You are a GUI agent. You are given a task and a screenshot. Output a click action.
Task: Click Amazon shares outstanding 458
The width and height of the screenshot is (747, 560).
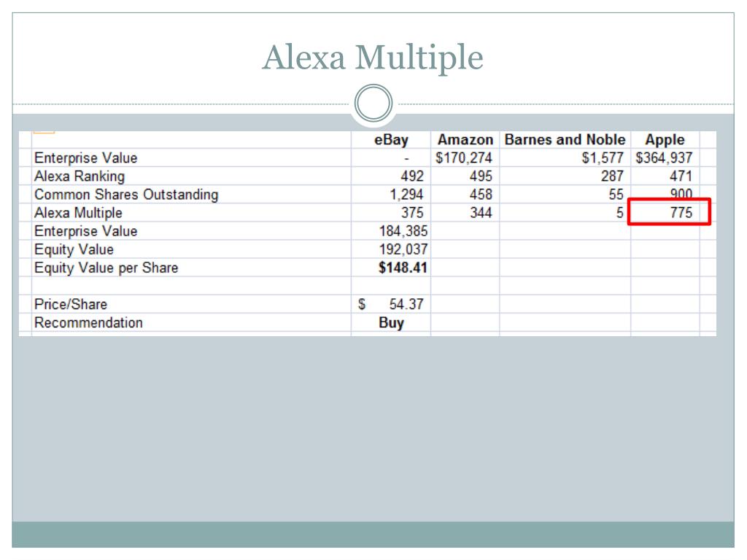[x=481, y=194]
